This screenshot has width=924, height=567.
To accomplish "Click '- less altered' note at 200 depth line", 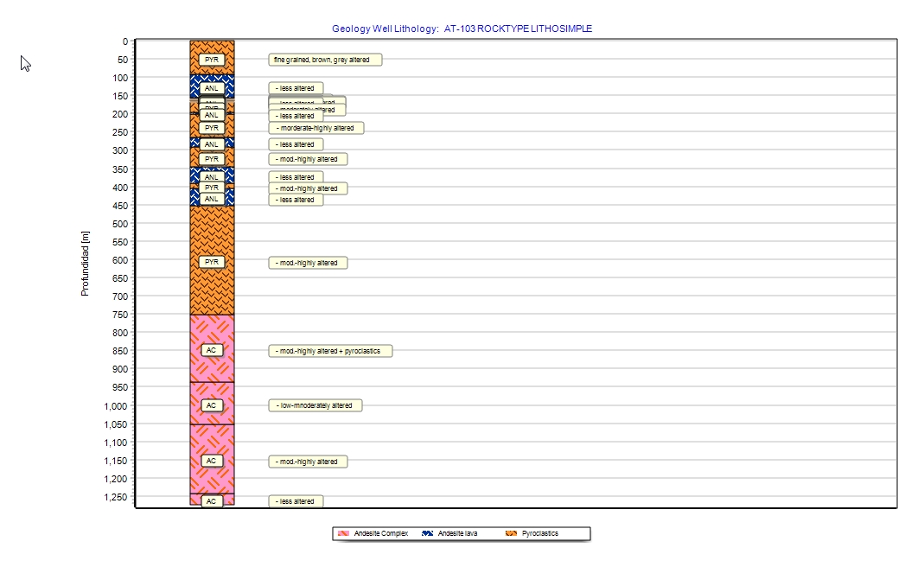I will (296, 116).
